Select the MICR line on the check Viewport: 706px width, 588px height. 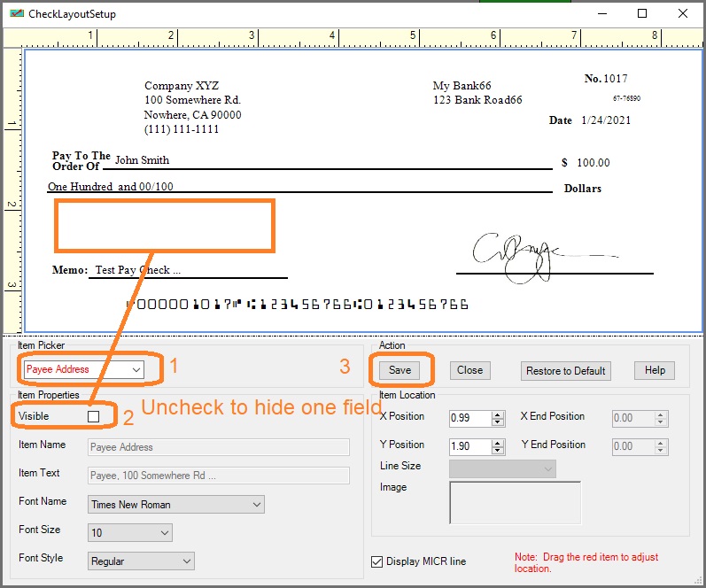(x=298, y=305)
